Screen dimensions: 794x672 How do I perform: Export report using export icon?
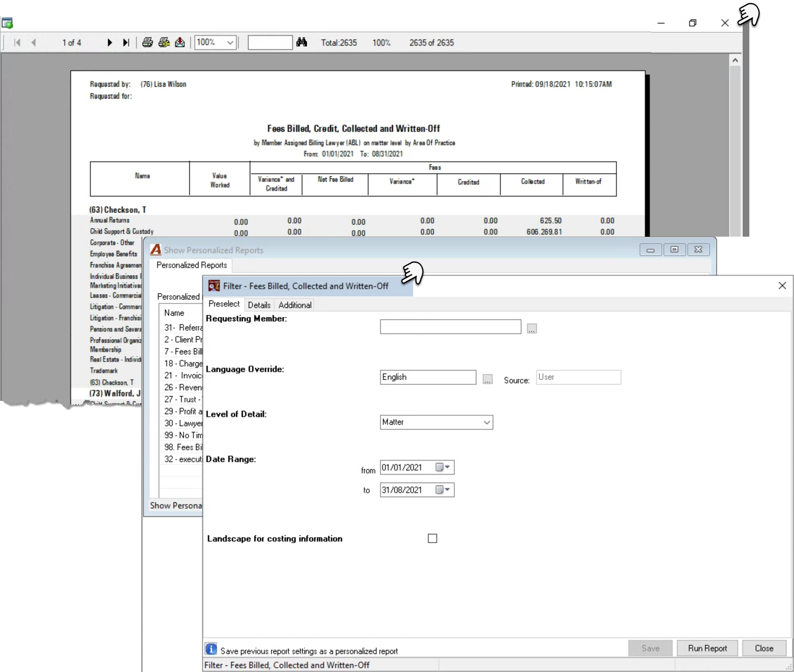pyautogui.click(x=180, y=42)
